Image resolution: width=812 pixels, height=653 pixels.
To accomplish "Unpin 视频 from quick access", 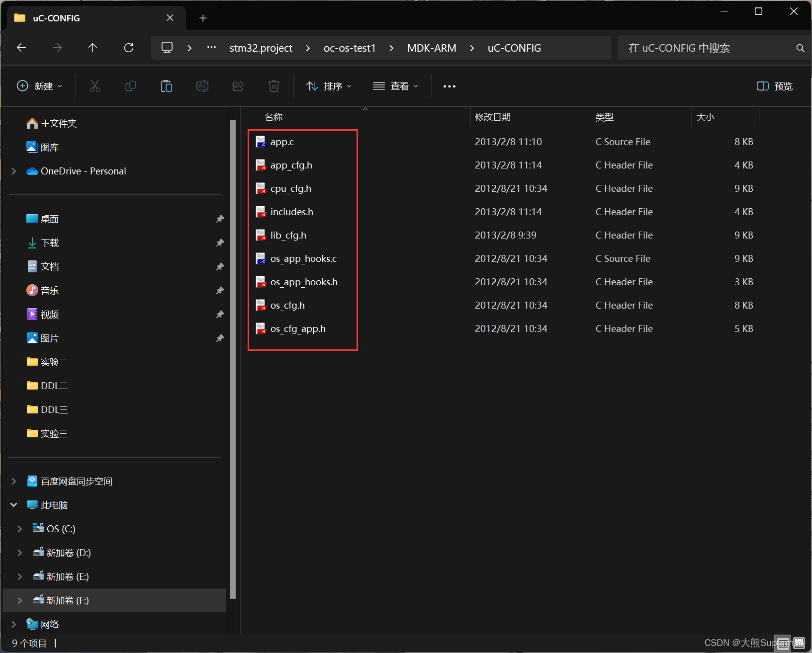I will pyautogui.click(x=220, y=315).
